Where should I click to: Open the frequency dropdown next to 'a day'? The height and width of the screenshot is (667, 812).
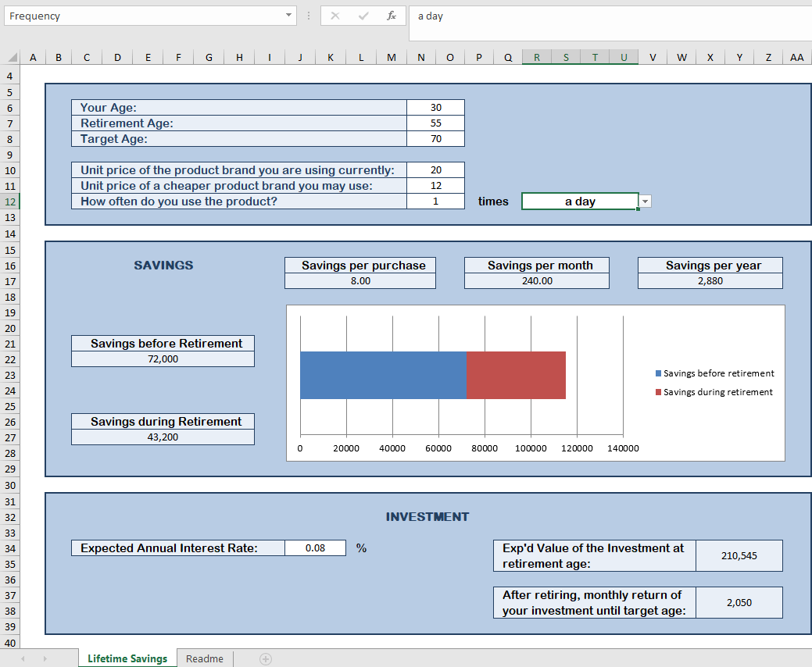(645, 202)
